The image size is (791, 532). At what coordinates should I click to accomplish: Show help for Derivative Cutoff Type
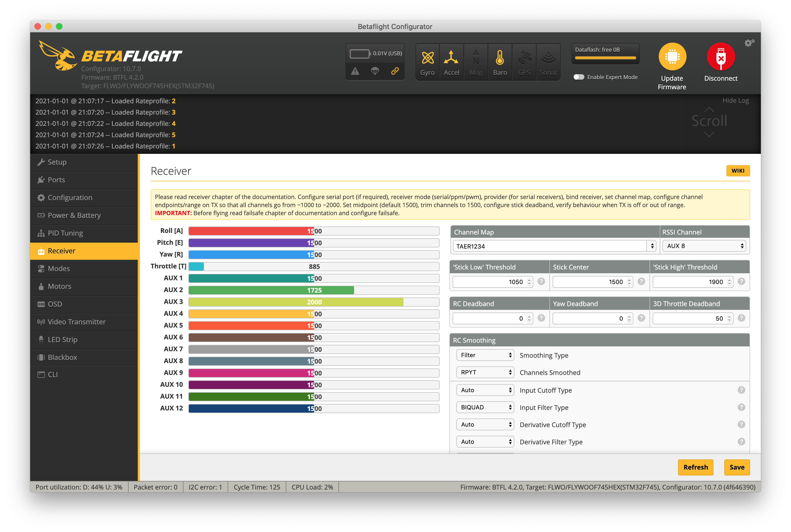point(741,425)
